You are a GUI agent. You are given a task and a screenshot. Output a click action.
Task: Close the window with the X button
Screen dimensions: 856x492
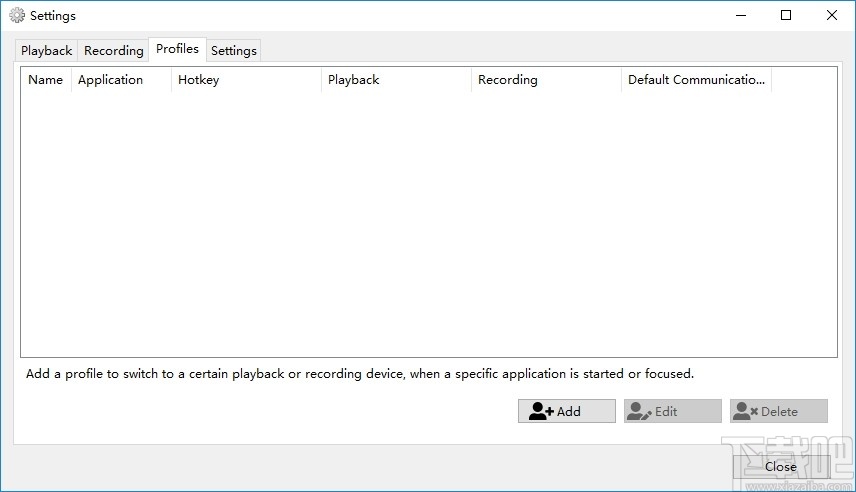(832, 15)
